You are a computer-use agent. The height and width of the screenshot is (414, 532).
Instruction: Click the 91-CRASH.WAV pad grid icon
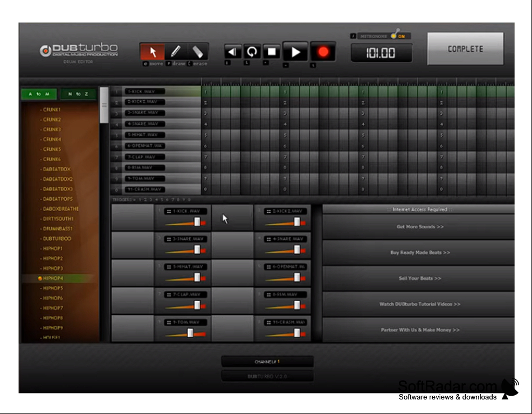click(x=269, y=322)
